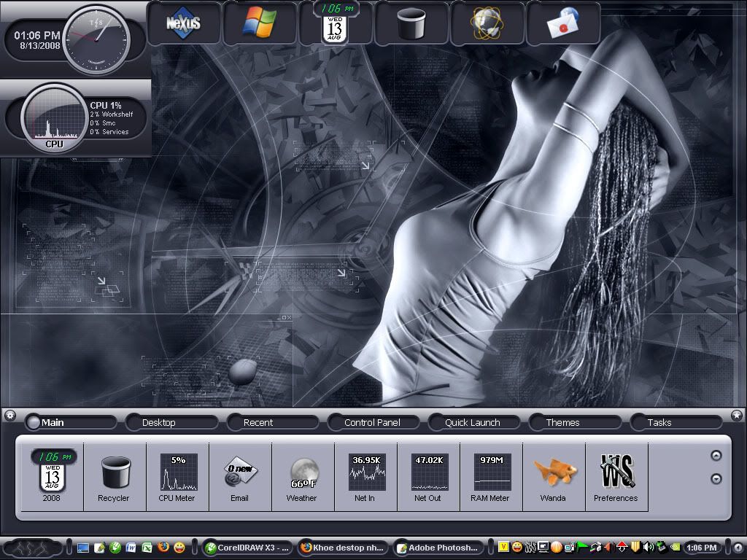The width and height of the screenshot is (747, 560).
Task: Click the Windows logo dock icon
Action: tap(260, 23)
